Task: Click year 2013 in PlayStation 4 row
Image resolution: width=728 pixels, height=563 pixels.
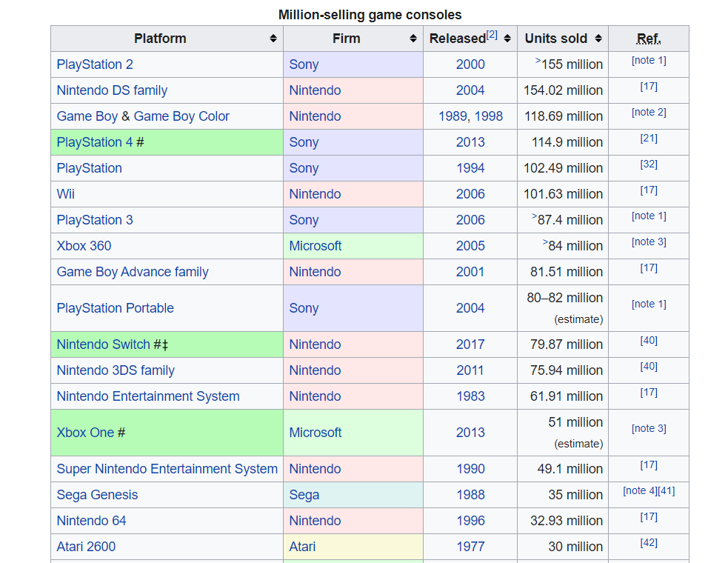Action: 470,143
